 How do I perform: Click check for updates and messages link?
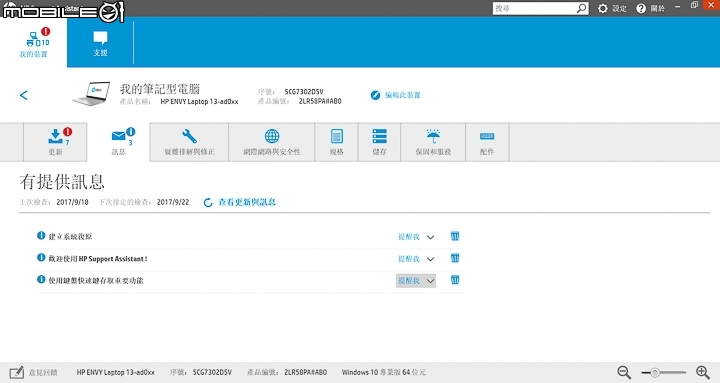click(x=240, y=202)
